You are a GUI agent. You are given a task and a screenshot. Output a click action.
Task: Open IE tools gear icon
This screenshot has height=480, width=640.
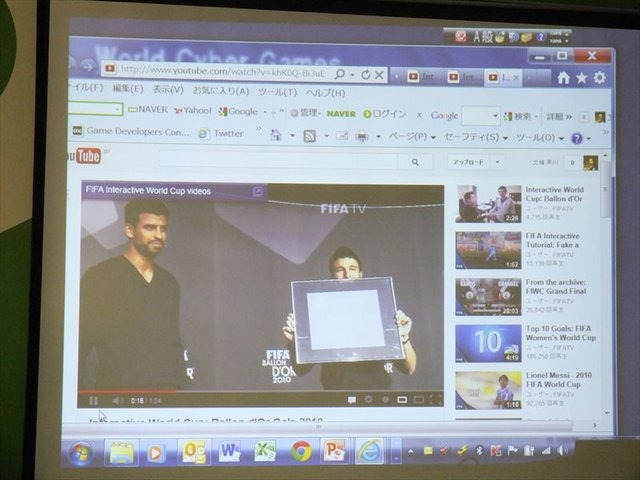599,77
